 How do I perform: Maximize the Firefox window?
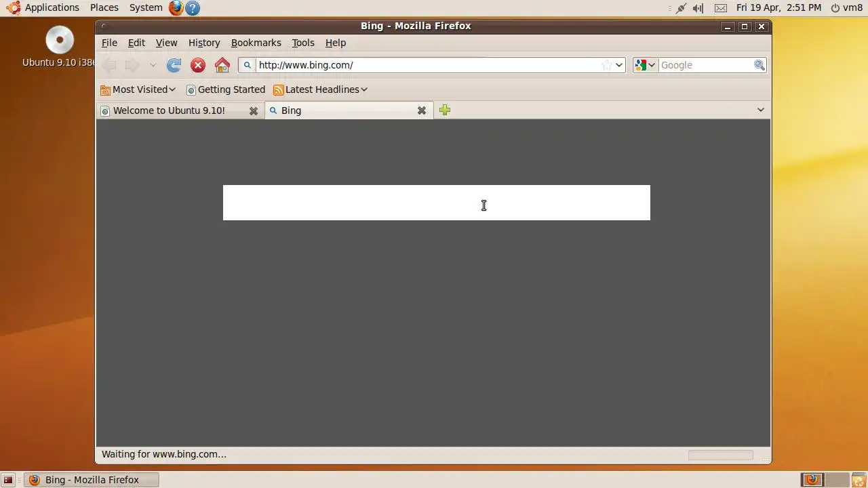coord(745,26)
